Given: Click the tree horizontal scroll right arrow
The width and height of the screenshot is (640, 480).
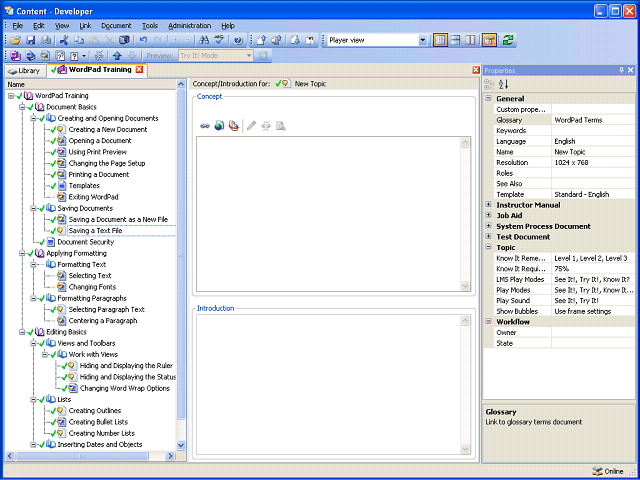Looking at the screenshot, I should (171, 456).
